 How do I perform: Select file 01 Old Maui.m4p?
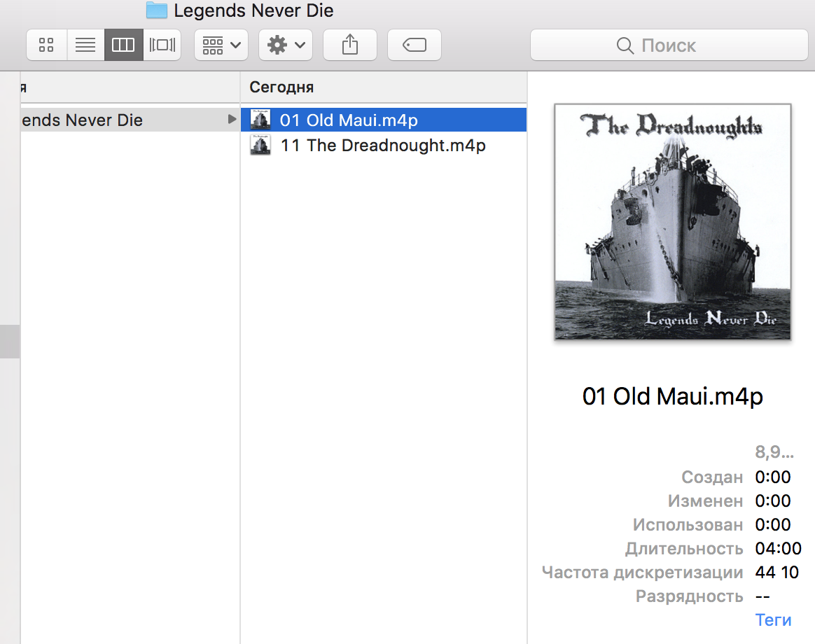pyautogui.click(x=384, y=120)
